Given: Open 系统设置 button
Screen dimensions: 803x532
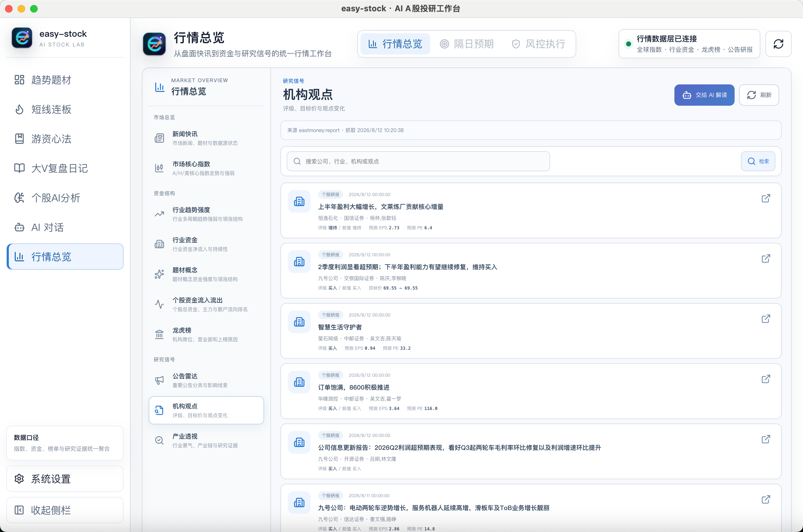Looking at the screenshot, I should point(65,479).
